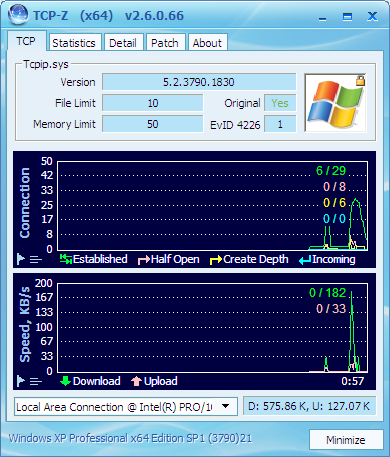Click the yellow Create Depth arrow icon
Screen dimensions: 390x457
216,260
